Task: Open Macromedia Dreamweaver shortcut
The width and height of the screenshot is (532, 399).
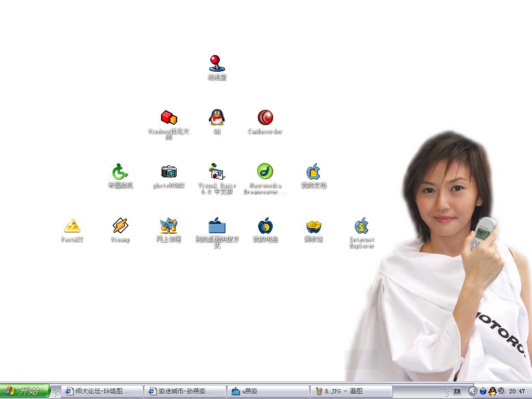Action: pyautogui.click(x=265, y=172)
